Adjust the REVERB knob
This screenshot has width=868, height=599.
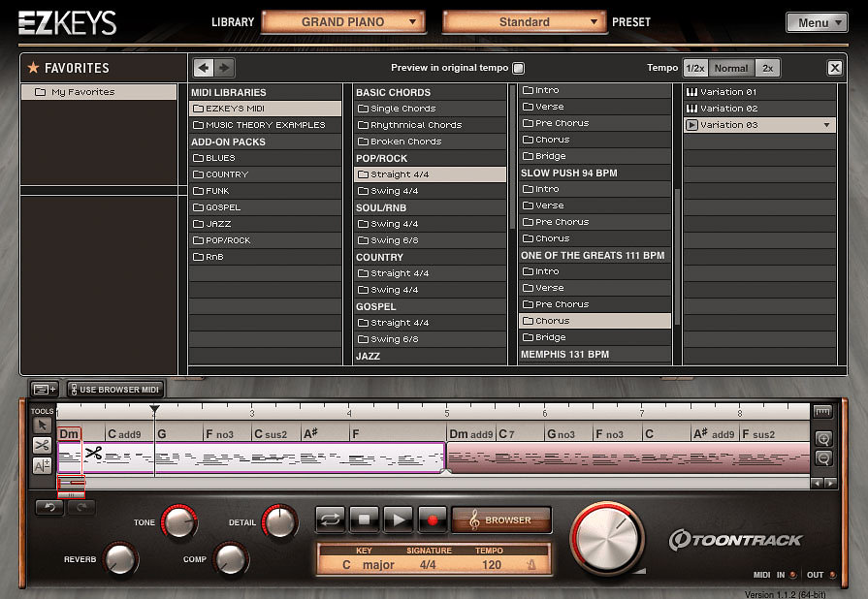click(120, 558)
